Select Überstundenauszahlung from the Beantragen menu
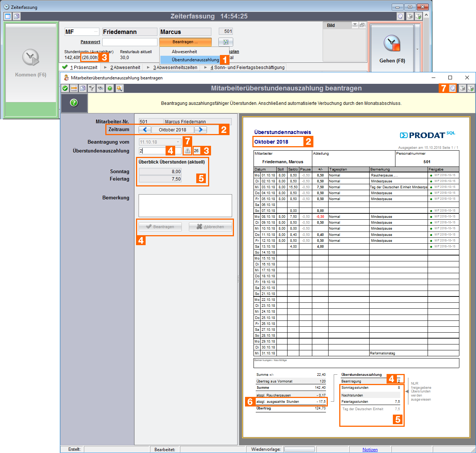 (x=195, y=59)
